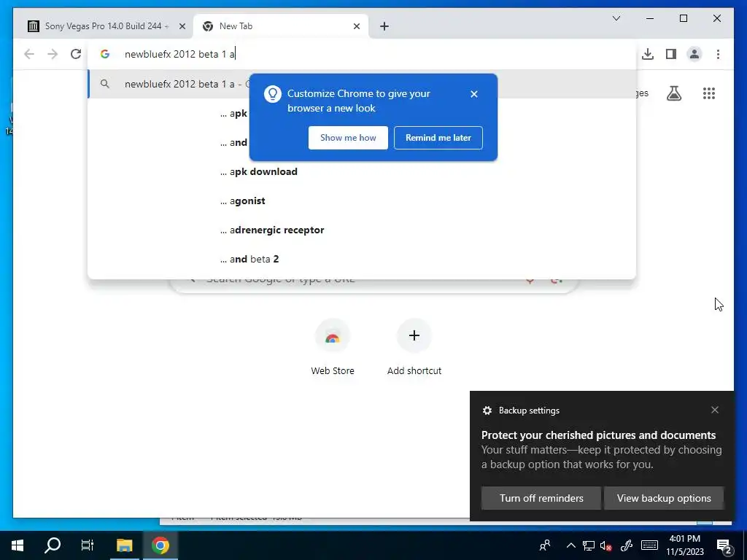Image resolution: width=747 pixels, height=560 pixels.
Task: Open Chrome downloads icon
Action: [x=648, y=54]
